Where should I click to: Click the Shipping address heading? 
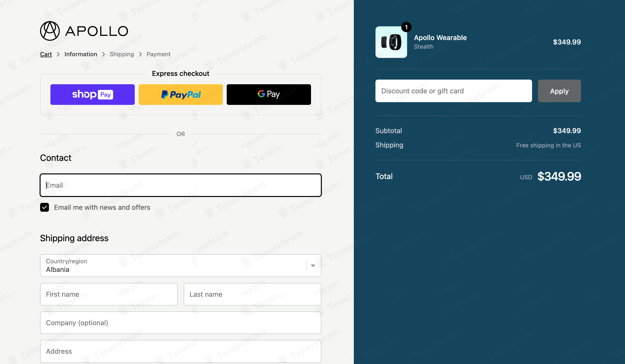point(74,238)
